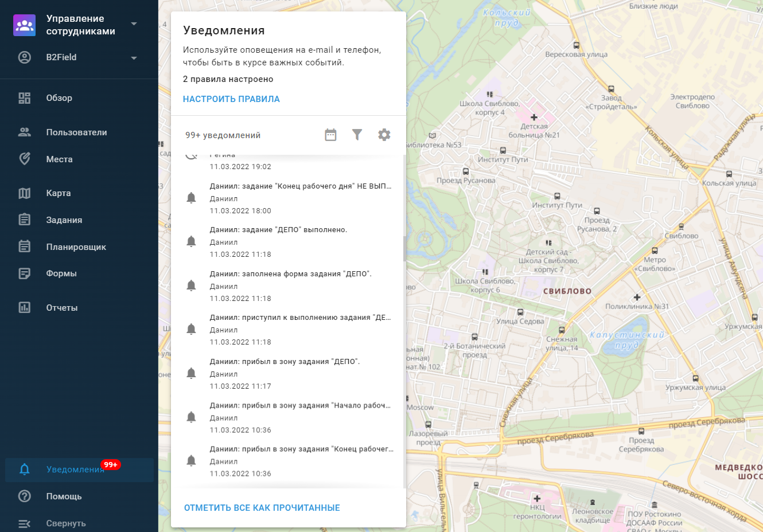Click Поликлиника №31 marker on map
This screenshot has width=763, height=532.
click(637, 298)
